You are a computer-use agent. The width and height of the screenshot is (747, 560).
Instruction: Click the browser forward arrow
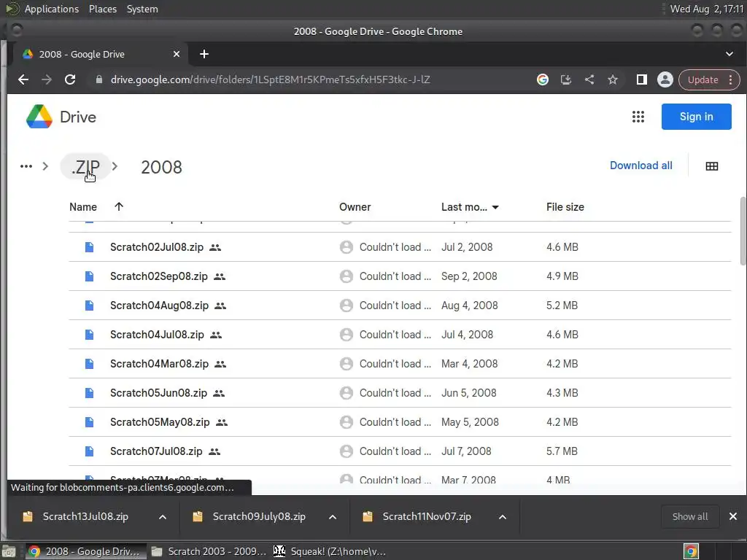click(x=47, y=79)
